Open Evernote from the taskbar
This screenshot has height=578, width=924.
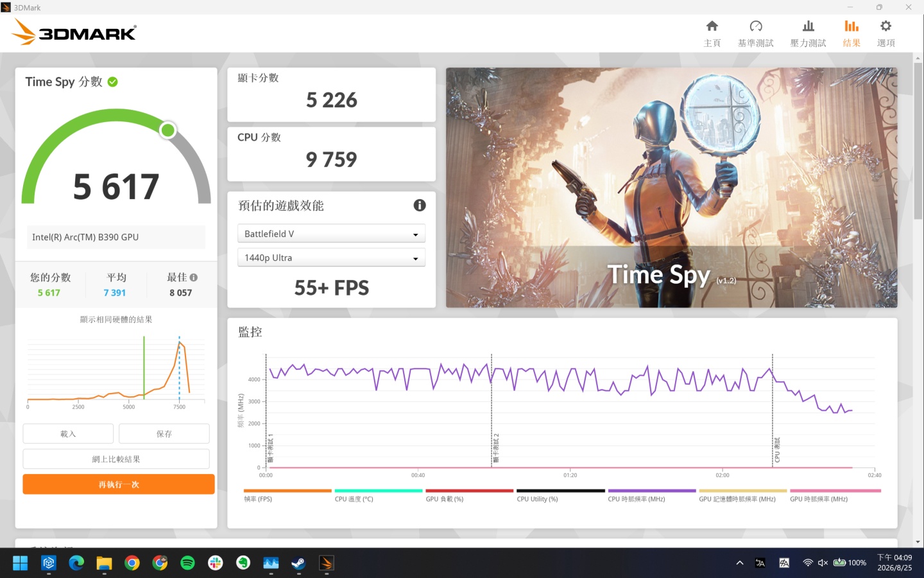tap(243, 563)
